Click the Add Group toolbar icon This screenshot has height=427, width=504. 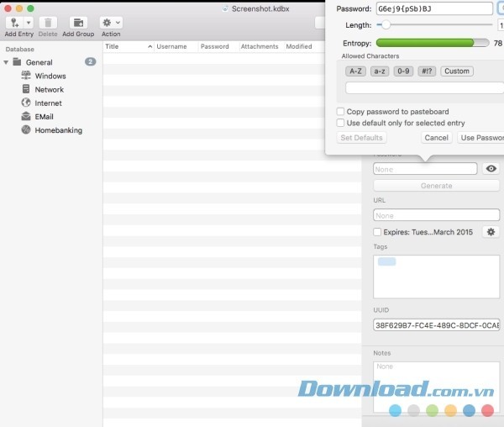[x=78, y=22]
